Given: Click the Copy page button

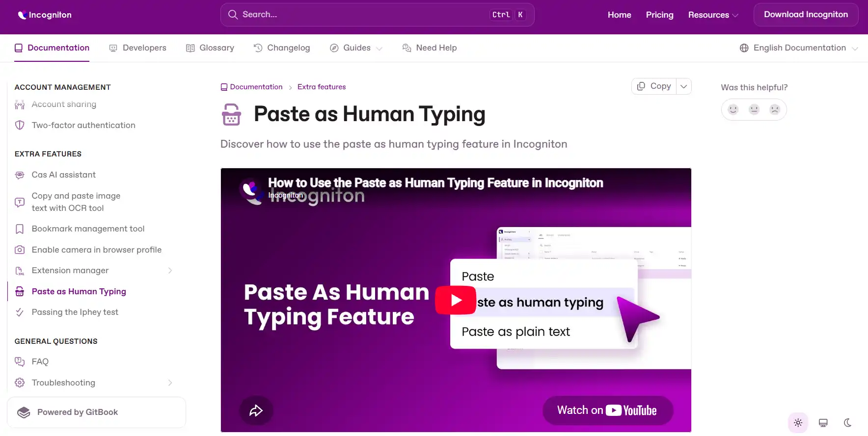Looking at the screenshot, I should tap(654, 86).
